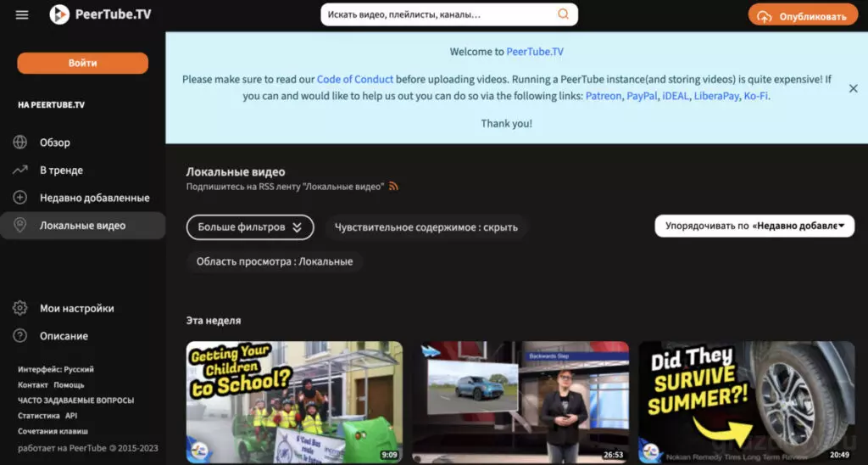The image size is (868, 465).
Task: Click the trending arrow icon
Action: [x=20, y=171]
